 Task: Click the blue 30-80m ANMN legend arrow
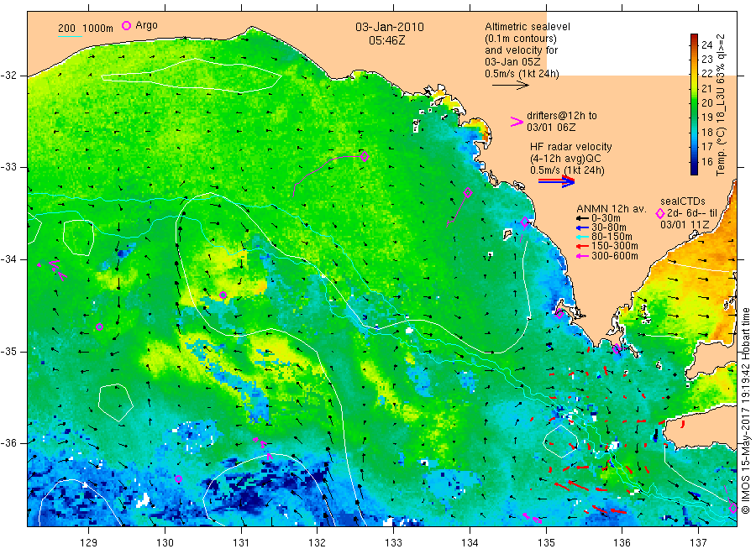point(583,227)
